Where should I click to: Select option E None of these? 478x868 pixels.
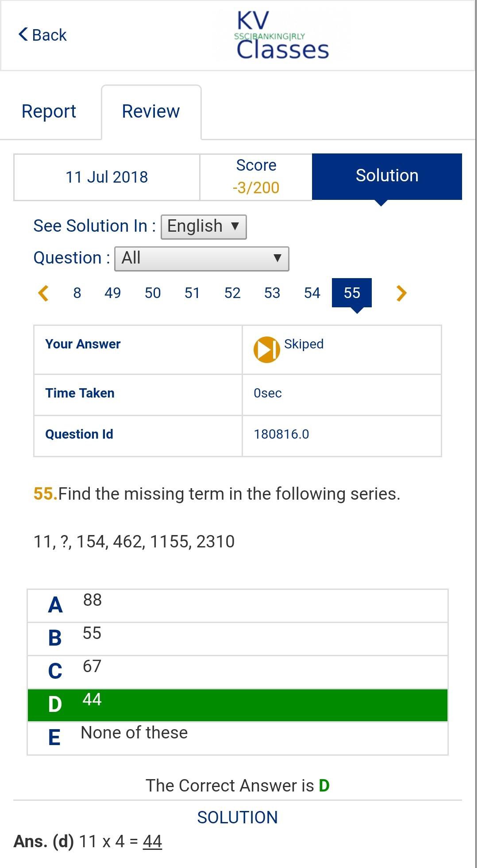click(238, 738)
